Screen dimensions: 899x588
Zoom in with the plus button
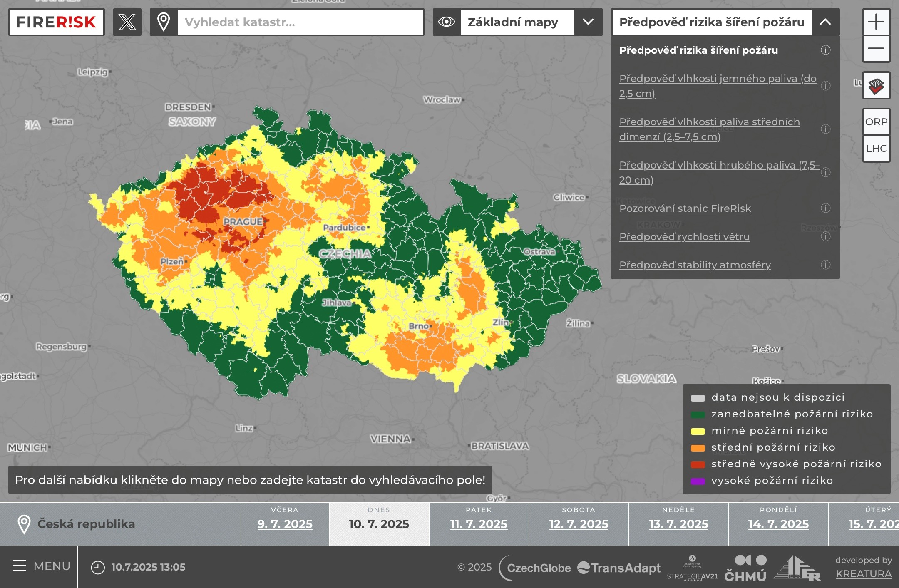[876, 22]
